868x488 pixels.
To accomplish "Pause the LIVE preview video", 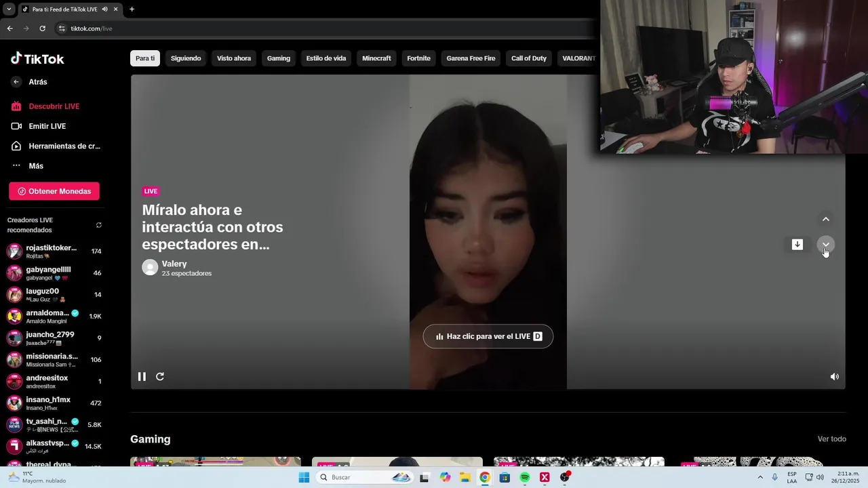I will (142, 377).
